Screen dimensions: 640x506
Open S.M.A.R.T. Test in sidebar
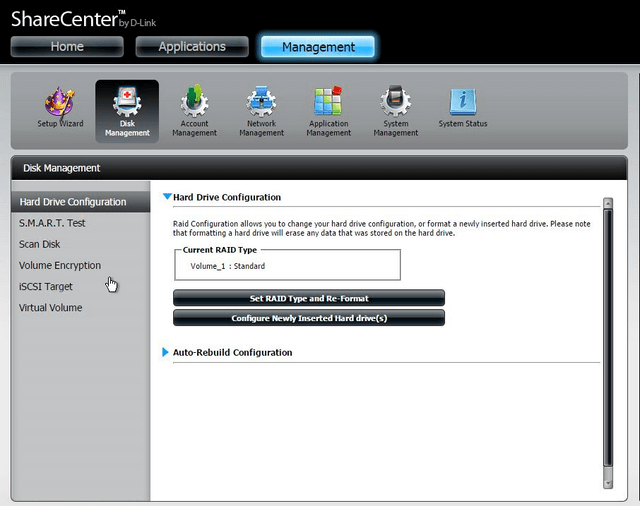(52, 223)
